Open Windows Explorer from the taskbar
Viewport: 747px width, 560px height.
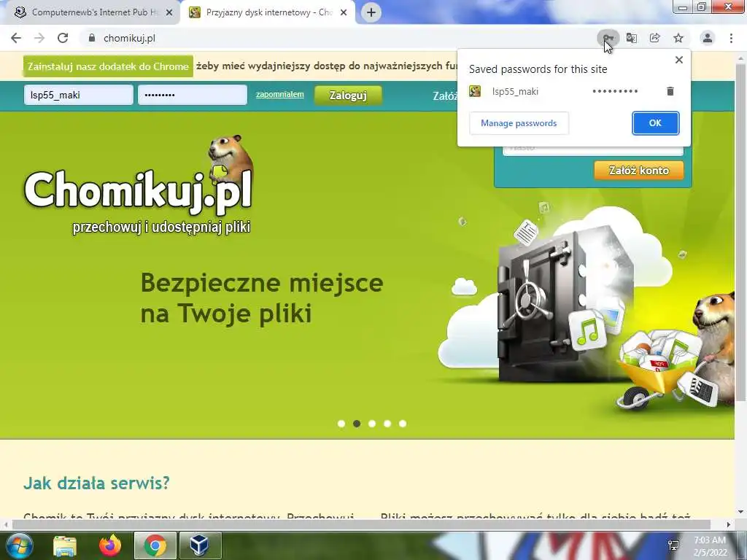65,545
